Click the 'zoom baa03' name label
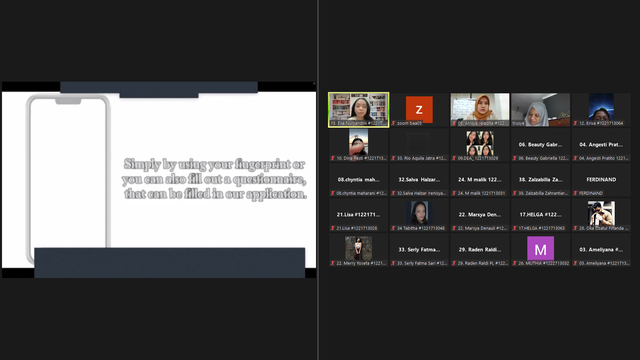640x360 pixels. pos(409,123)
